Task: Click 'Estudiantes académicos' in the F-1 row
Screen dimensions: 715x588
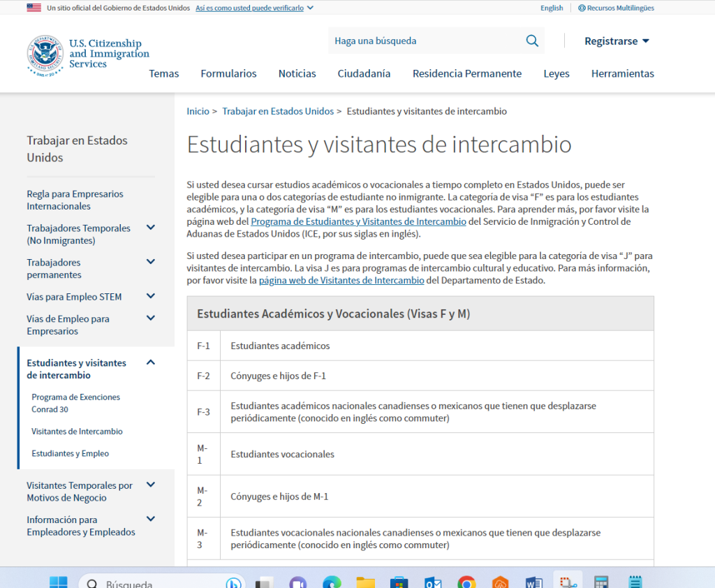Action: coord(280,346)
